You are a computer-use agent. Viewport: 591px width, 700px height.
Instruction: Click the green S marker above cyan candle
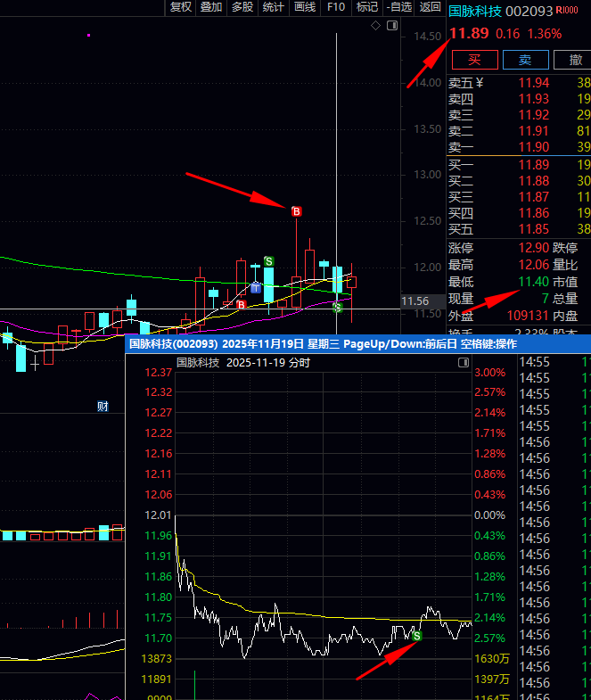point(268,261)
